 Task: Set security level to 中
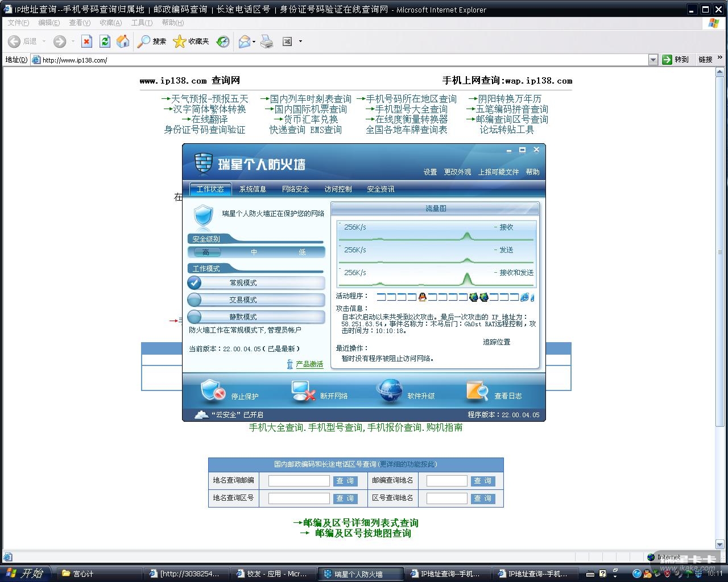pyautogui.click(x=254, y=252)
